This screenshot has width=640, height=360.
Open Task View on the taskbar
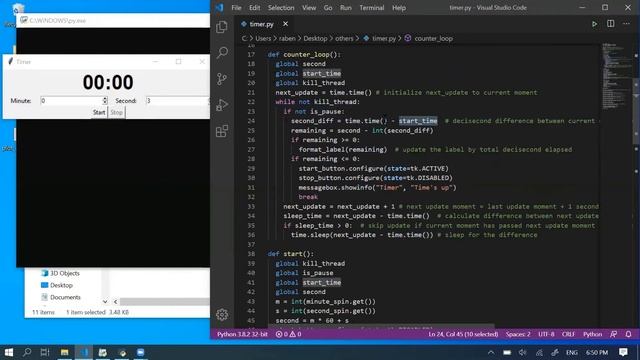45,352
